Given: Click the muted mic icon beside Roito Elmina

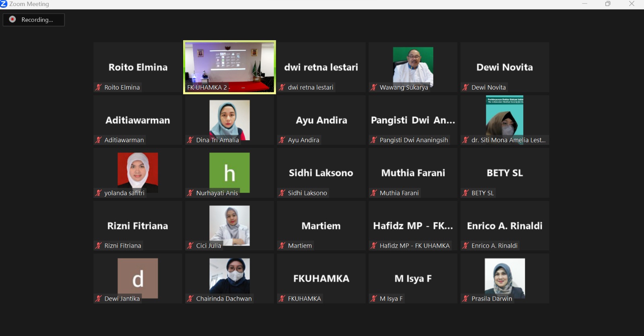Looking at the screenshot, I should pyautogui.click(x=98, y=87).
